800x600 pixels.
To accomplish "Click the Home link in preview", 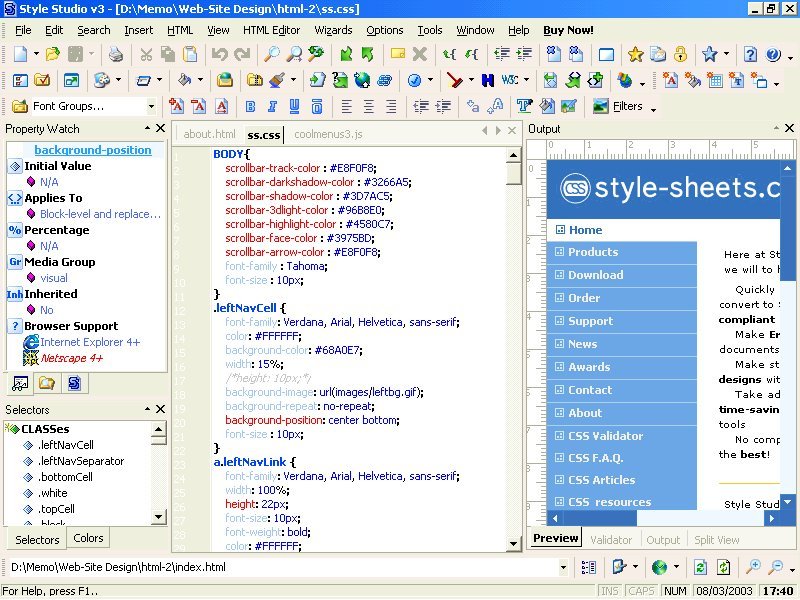I will point(585,230).
